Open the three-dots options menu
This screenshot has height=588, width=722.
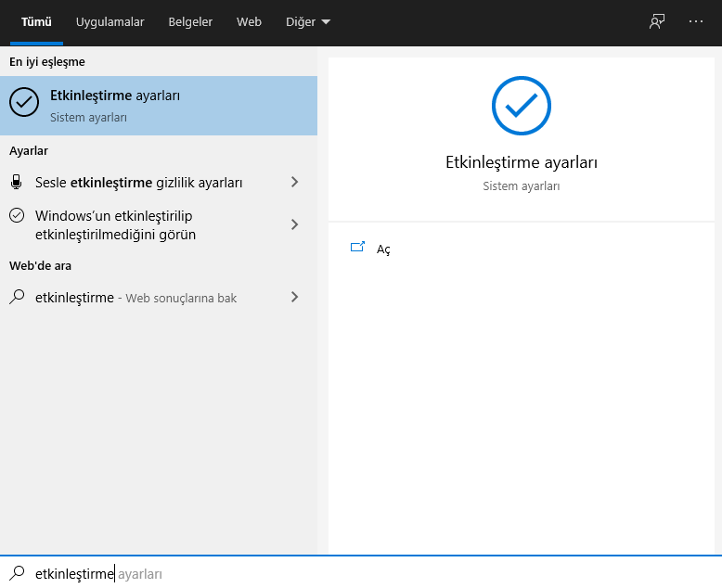point(696,21)
